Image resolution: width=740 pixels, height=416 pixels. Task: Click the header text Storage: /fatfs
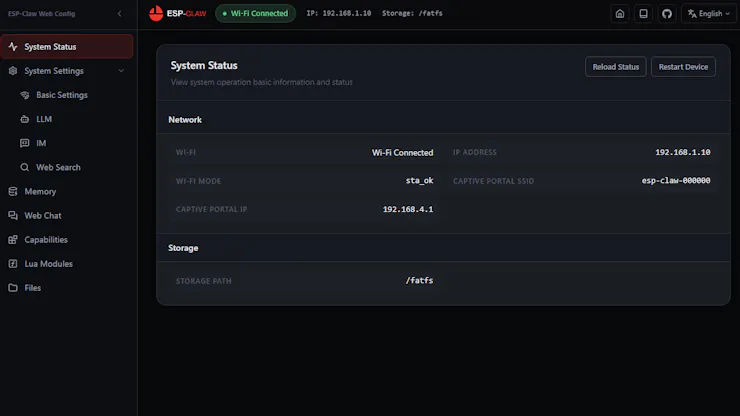(412, 13)
